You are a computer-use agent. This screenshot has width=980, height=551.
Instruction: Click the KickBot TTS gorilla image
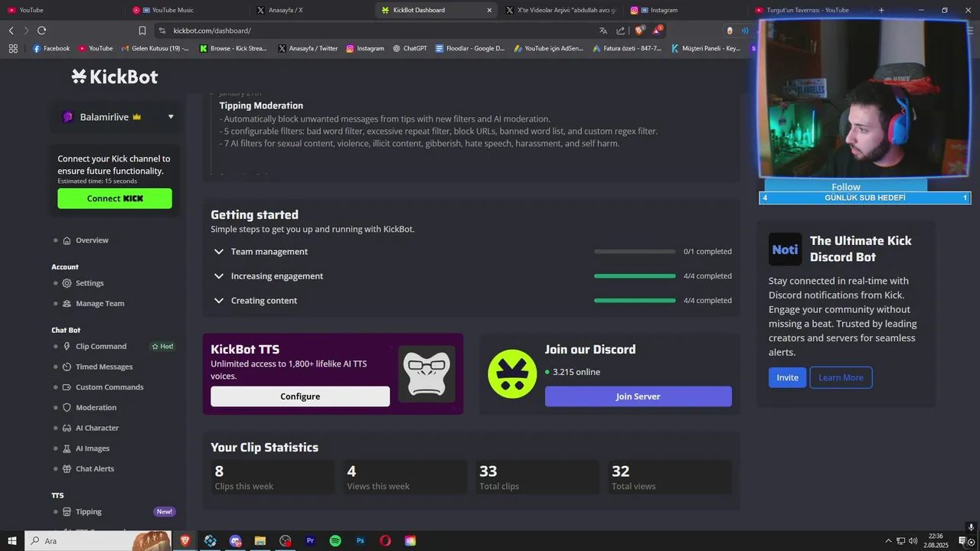pyautogui.click(x=426, y=374)
